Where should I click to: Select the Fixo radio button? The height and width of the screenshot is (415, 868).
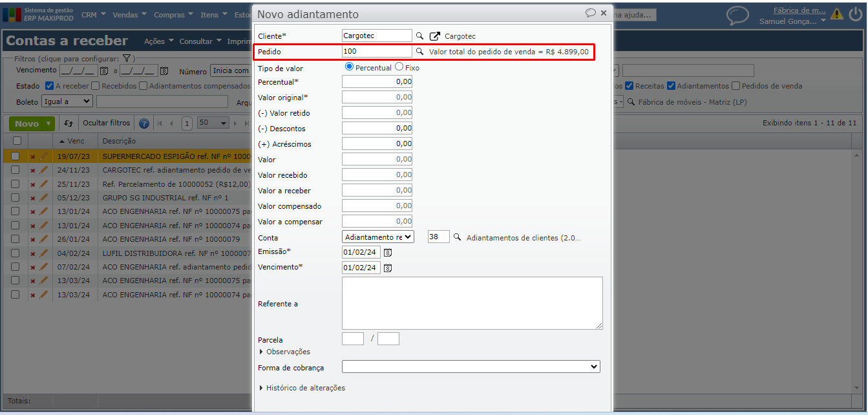[x=399, y=67]
